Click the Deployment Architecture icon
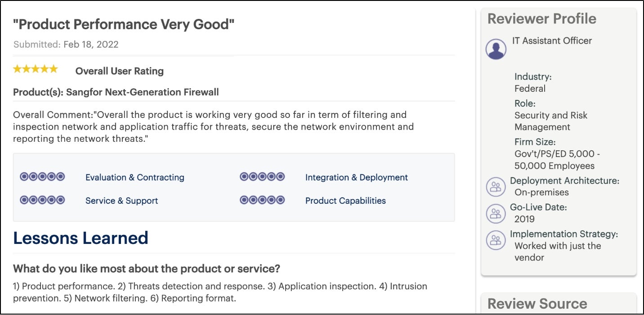This screenshot has height=315, width=644. click(496, 187)
